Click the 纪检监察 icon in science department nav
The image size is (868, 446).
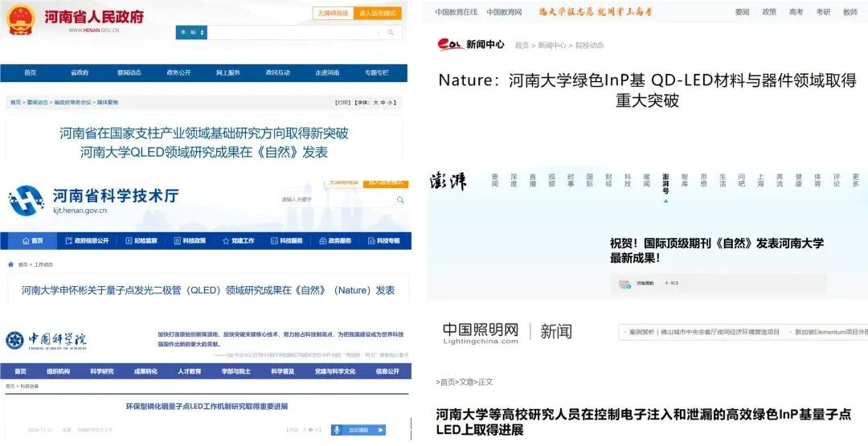pyautogui.click(x=129, y=241)
